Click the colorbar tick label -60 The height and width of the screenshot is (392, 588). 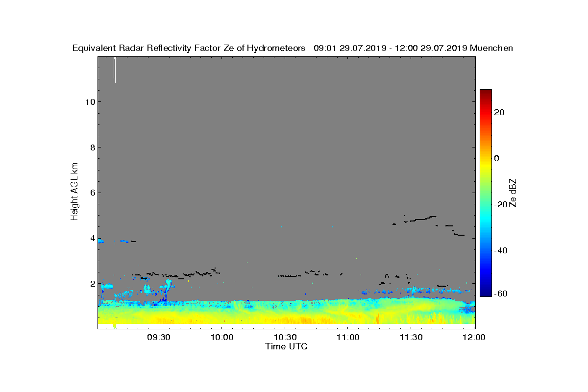click(500, 294)
